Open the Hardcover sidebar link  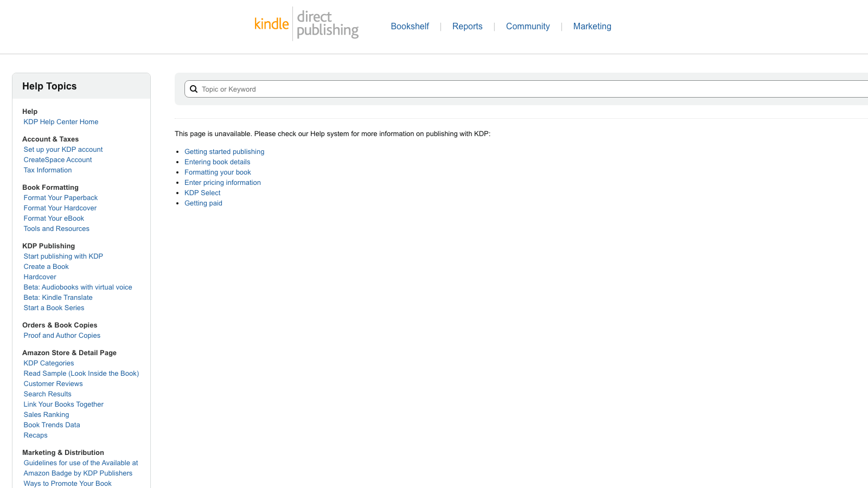point(40,277)
